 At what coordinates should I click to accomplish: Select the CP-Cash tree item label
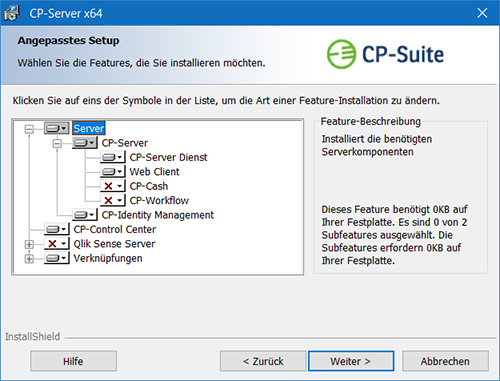149,186
